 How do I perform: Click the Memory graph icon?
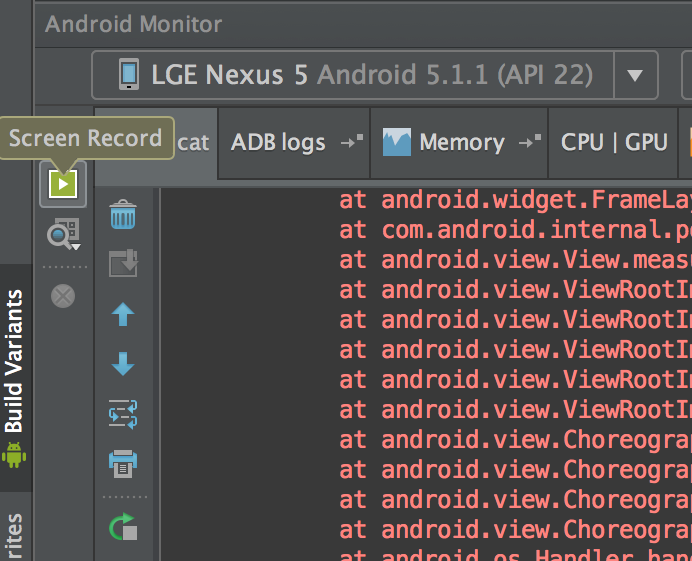pos(397,142)
